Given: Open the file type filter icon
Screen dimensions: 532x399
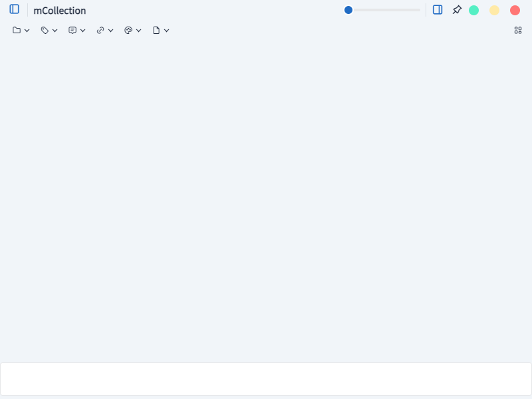Looking at the screenshot, I should click(x=156, y=30).
